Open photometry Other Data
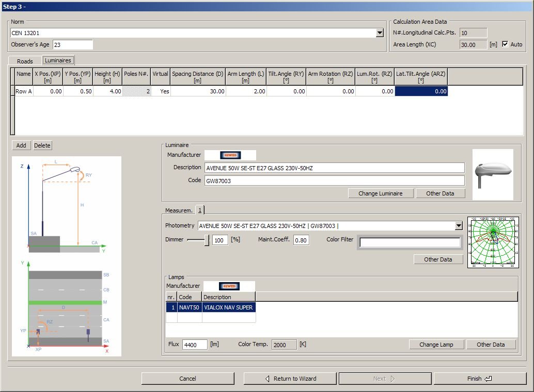The width and height of the screenshot is (534, 392). coord(438,259)
